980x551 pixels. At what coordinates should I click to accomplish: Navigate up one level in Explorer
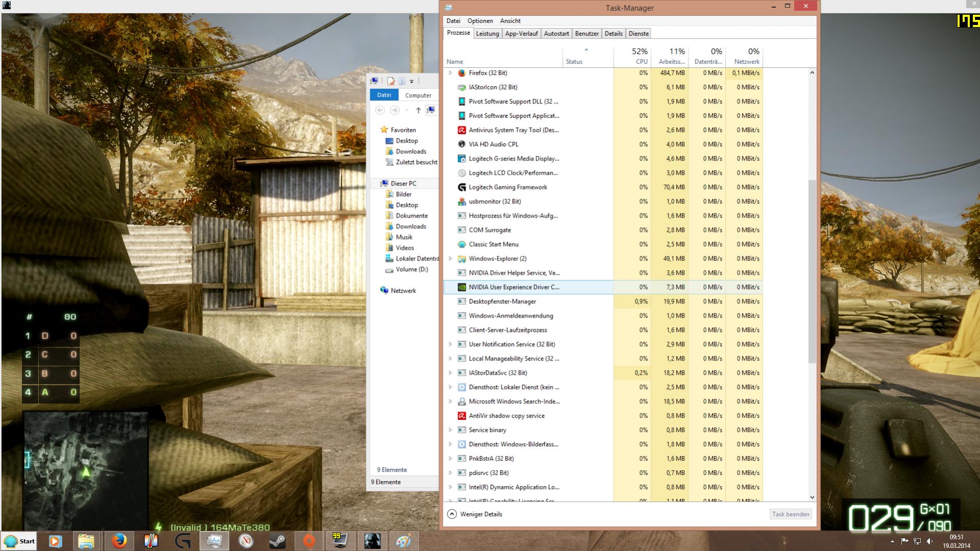(418, 110)
